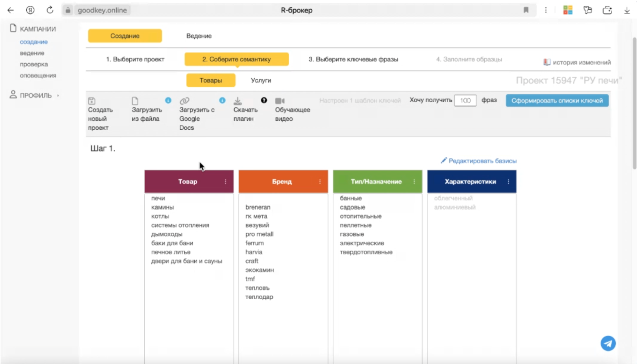The image size is (637, 364).
Task: Click Создать новый проект save icon
Action: tap(92, 101)
